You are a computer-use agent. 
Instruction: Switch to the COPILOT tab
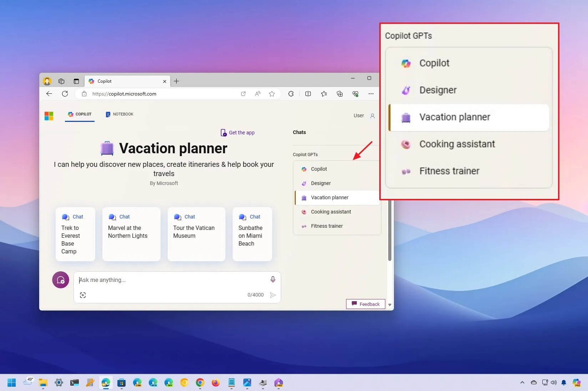coord(80,114)
